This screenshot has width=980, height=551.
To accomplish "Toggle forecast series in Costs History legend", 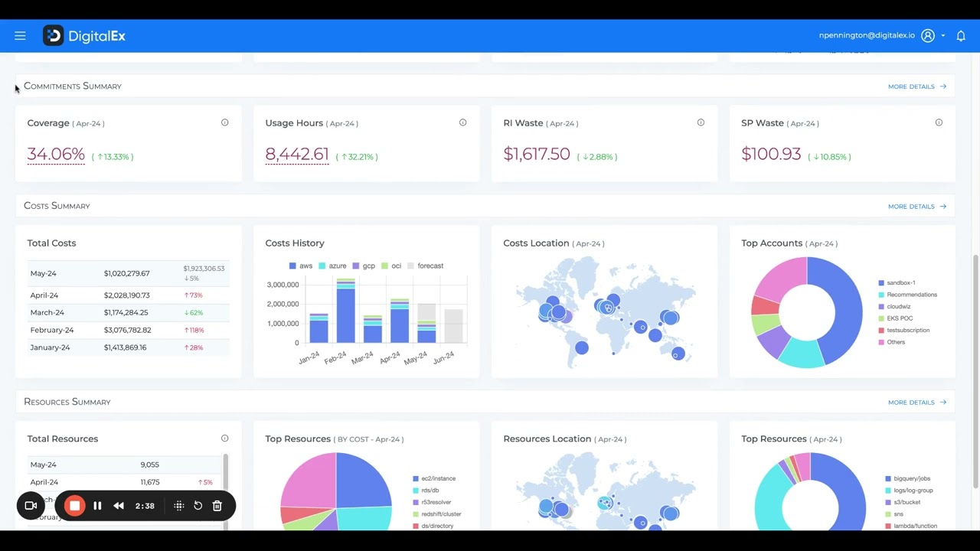I will pyautogui.click(x=425, y=266).
